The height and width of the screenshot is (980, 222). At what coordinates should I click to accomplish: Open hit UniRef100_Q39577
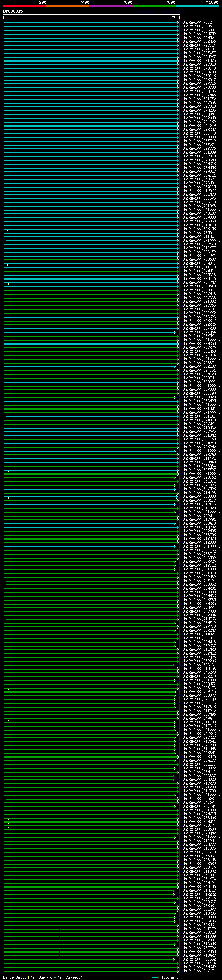click(199, 26)
